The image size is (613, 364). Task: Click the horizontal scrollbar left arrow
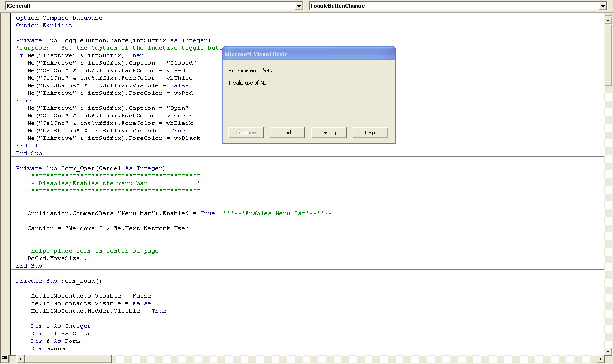[21, 359]
